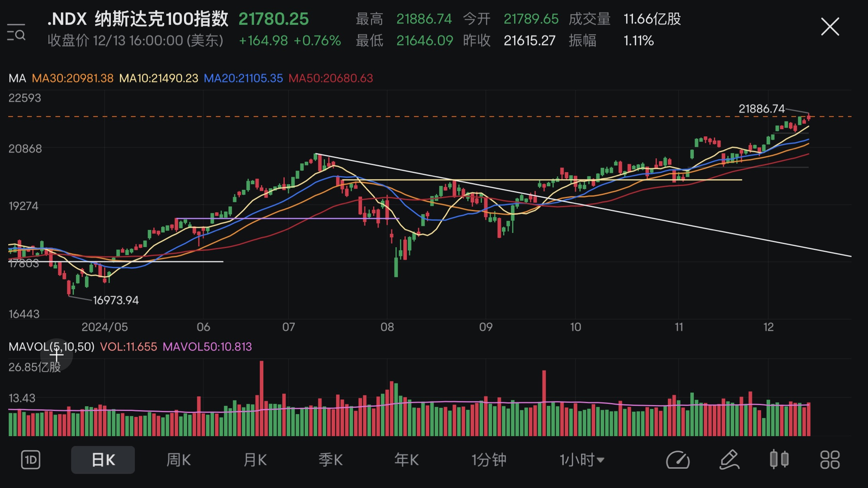Screen dimensions: 868x488
Task: Click the crosshair cursor button
Action: click(x=56, y=354)
